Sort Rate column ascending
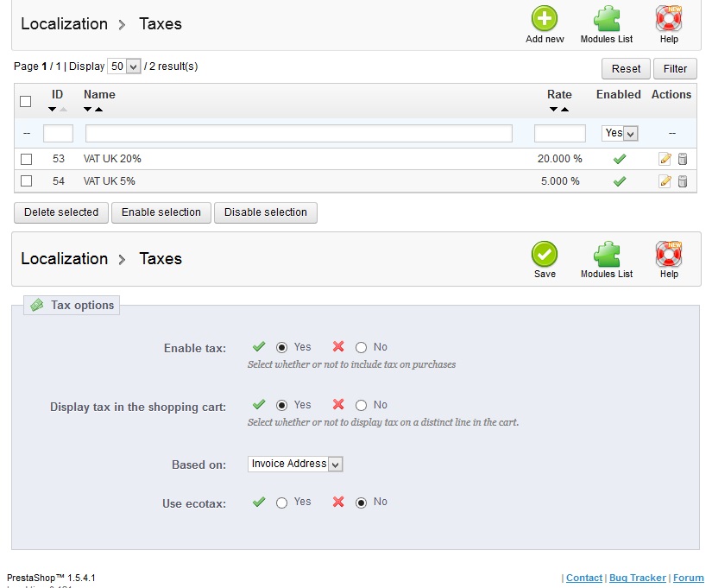This screenshot has height=588, width=712. pos(565,109)
